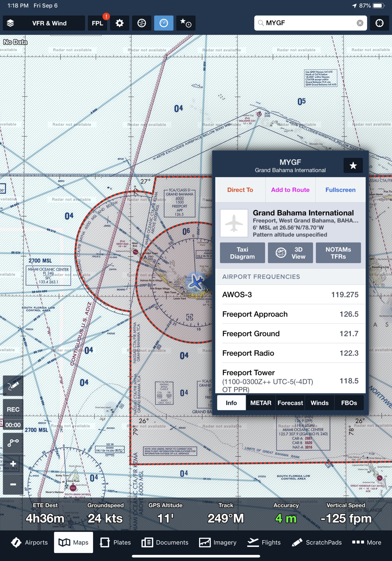Start track log with REC button
The width and height of the screenshot is (392, 561).
(13, 409)
